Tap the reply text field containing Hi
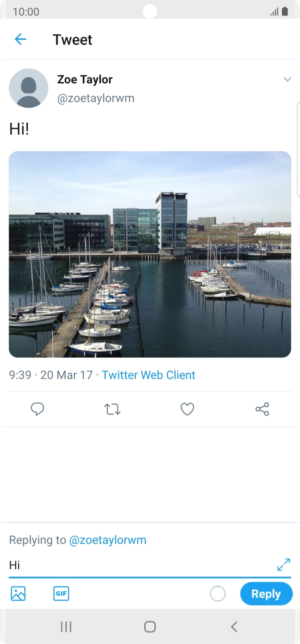This screenshot has height=644, width=300. point(139,565)
